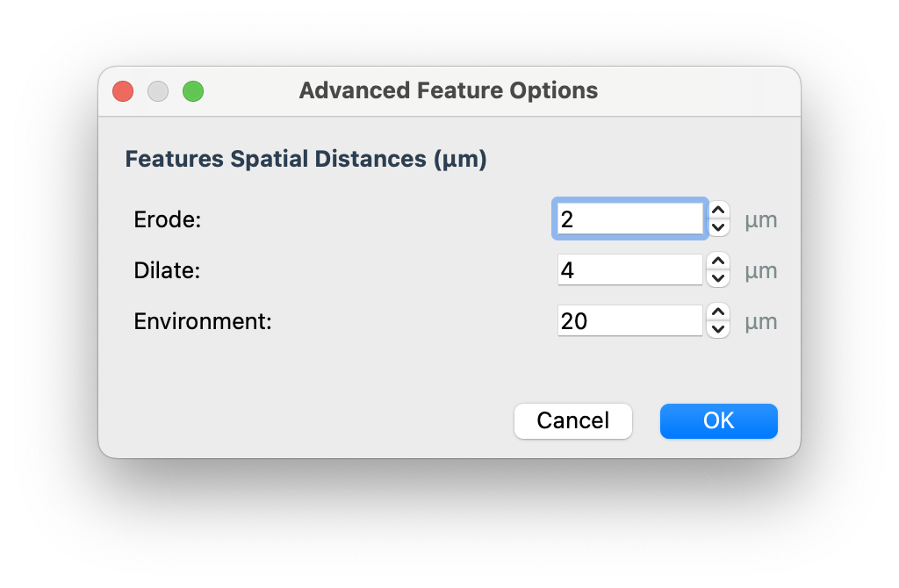Click the Advanced Feature Options title bar

[449, 90]
